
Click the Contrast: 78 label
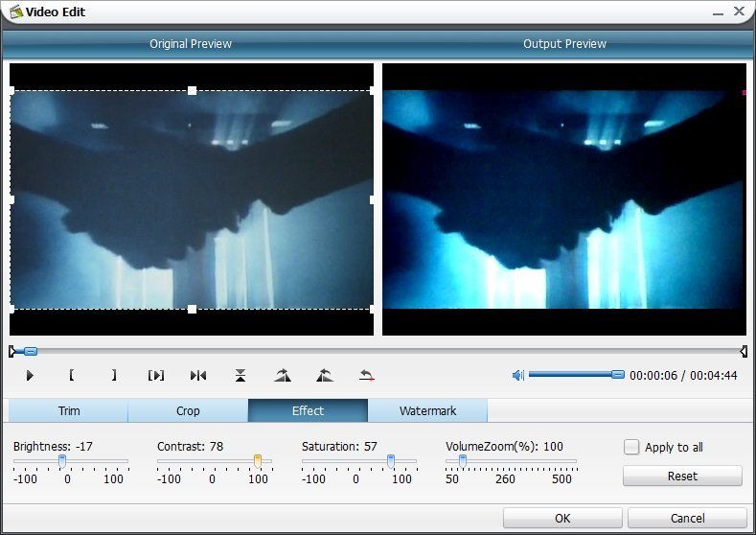point(190,446)
